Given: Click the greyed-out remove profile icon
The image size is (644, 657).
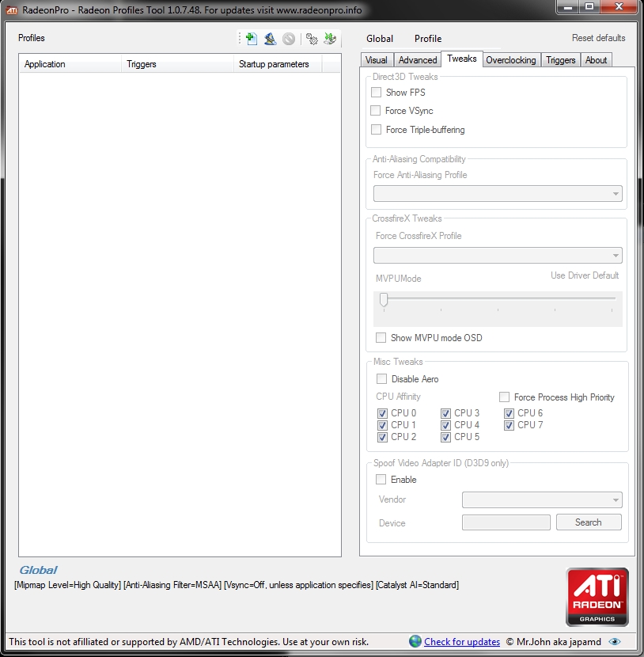Looking at the screenshot, I should pyautogui.click(x=289, y=39).
